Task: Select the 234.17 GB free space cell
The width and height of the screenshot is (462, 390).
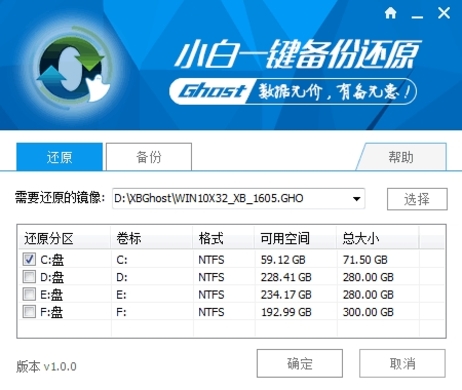Action: click(286, 295)
